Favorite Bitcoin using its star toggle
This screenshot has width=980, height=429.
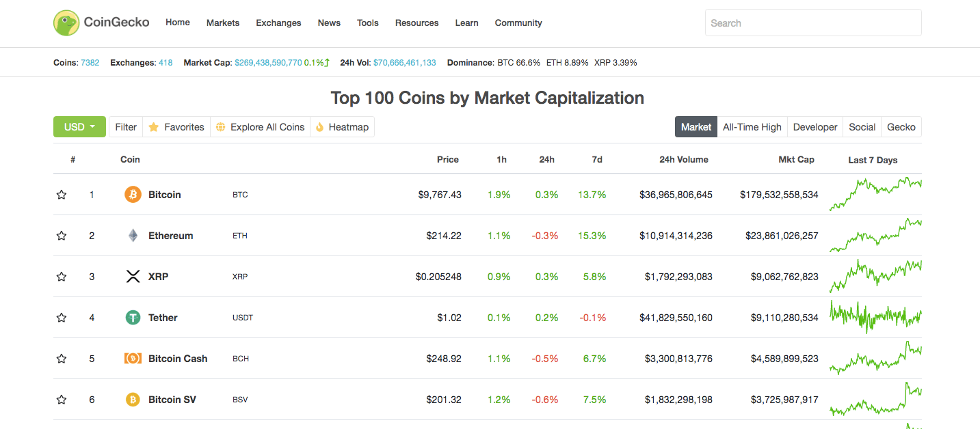click(x=62, y=194)
